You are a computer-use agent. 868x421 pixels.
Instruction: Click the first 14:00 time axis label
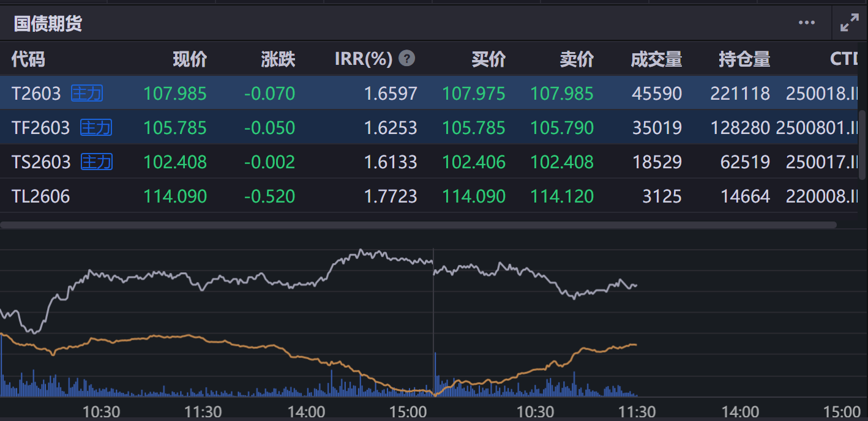(306, 411)
